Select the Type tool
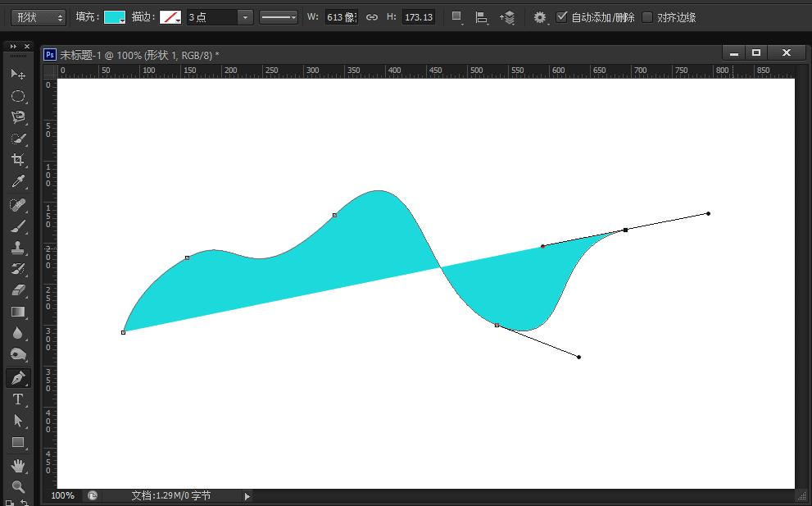This screenshot has height=506, width=812. [x=17, y=399]
